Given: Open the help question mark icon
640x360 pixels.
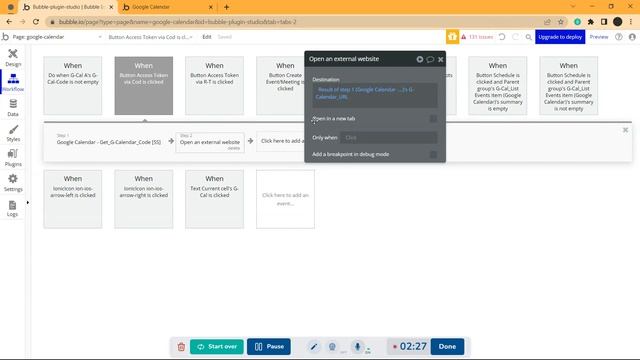Looking at the screenshot, I should (619, 37).
